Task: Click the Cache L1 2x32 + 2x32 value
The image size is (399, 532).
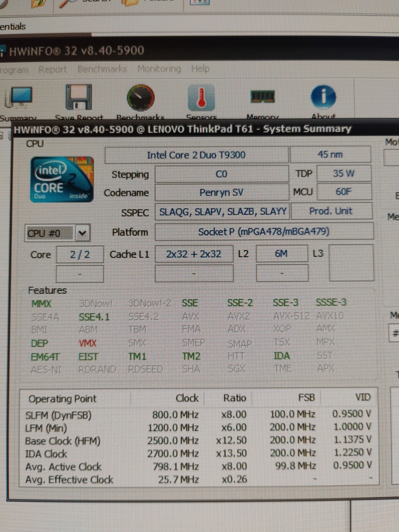Action: click(194, 254)
